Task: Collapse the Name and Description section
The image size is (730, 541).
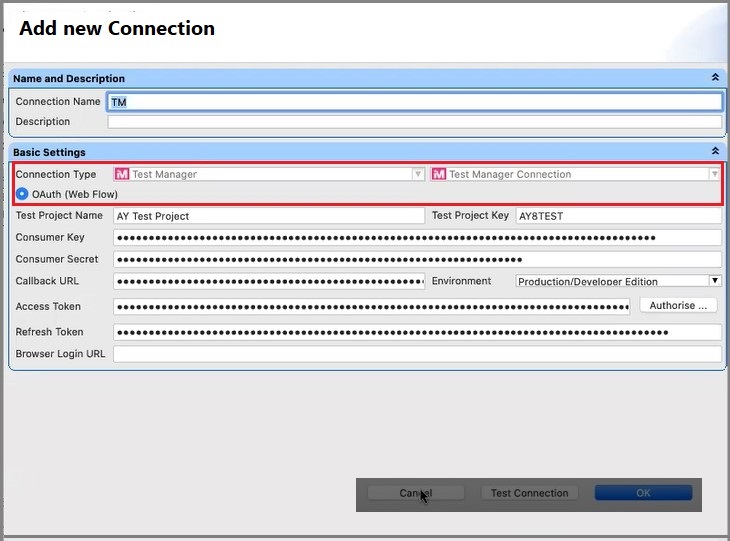Action: tap(715, 77)
